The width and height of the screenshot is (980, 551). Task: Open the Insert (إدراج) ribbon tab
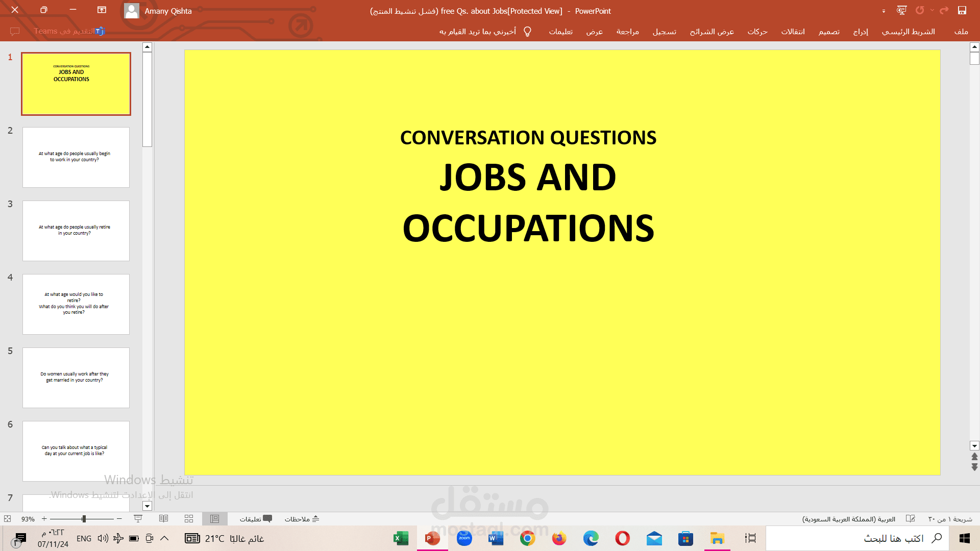[861, 32]
